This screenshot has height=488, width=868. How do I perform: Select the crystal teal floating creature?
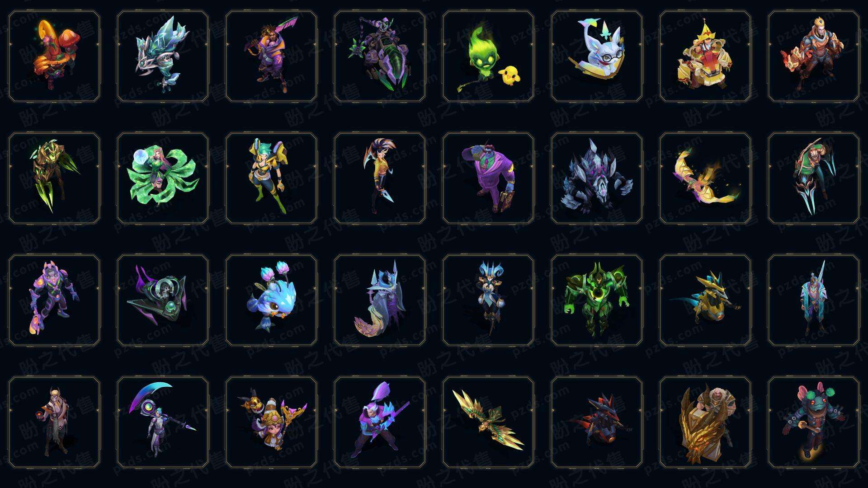click(163, 56)
